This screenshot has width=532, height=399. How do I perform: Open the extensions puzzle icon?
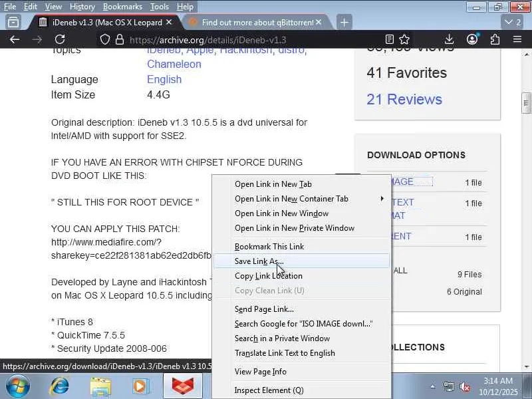tap(495, 40)
